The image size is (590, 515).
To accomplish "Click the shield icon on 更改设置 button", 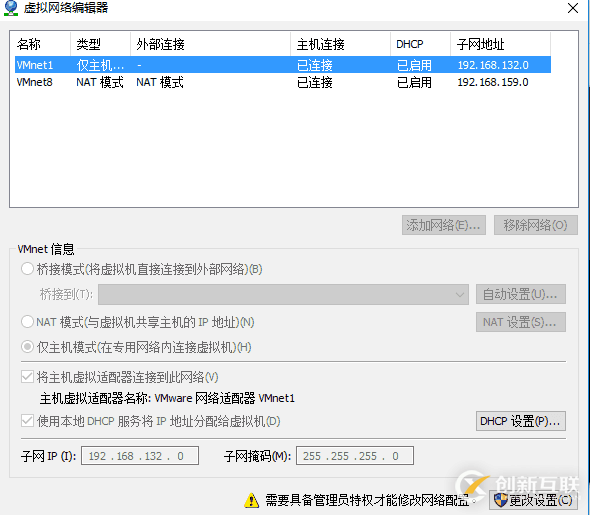I will 501,500.
